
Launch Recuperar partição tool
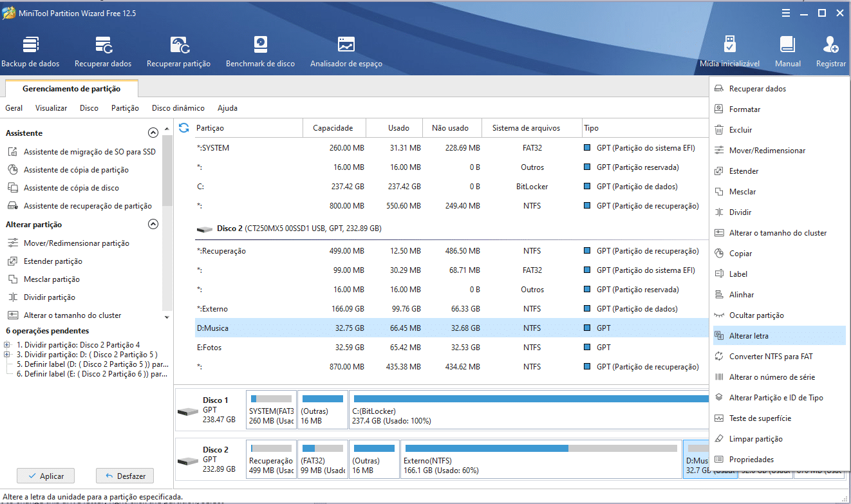(x=178, y=51)
